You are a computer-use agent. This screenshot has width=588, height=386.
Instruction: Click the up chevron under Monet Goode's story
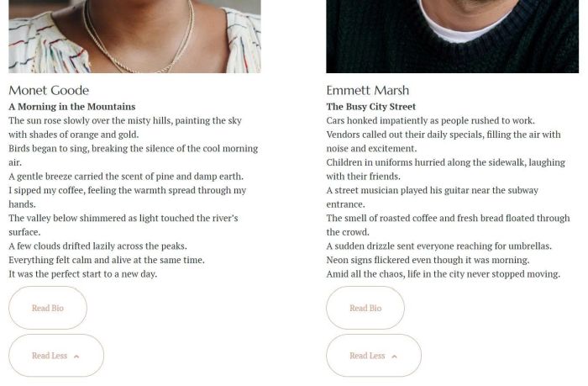tap(76, 357)
